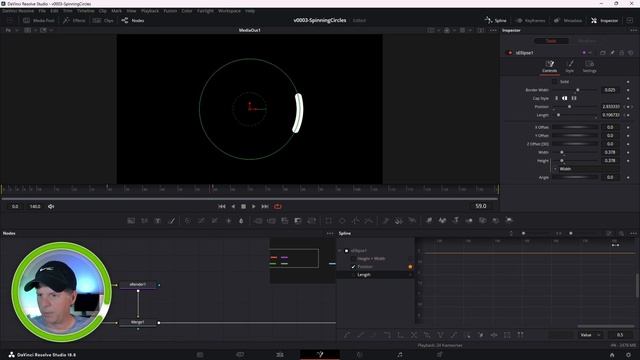Open the File menu
The width and height of the screenshot is (640, 360).
(42, 11)
